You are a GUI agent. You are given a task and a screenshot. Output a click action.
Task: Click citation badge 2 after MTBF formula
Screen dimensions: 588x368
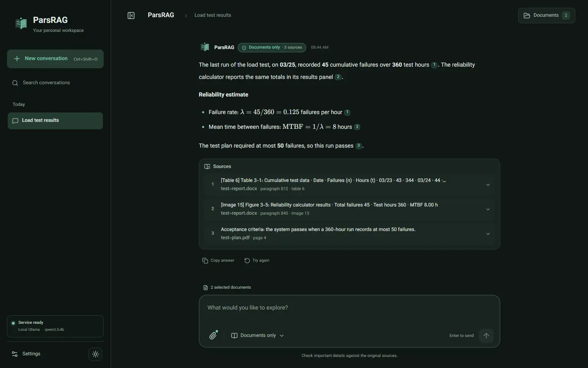[357, 127]
